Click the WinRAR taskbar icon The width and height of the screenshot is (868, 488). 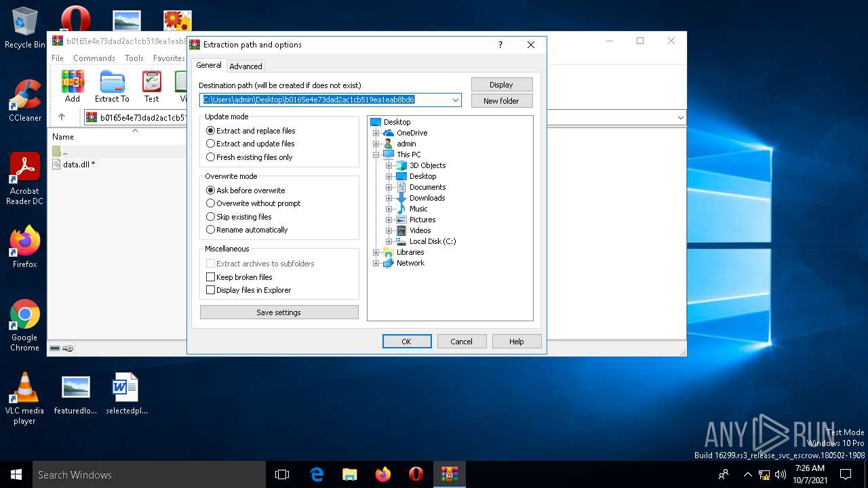click(x=450, y=474)
